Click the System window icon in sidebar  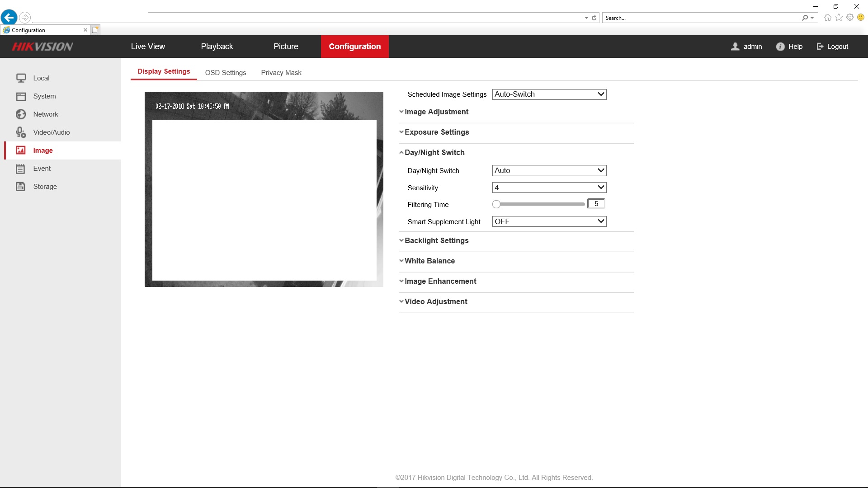click(x=21, y=96)
